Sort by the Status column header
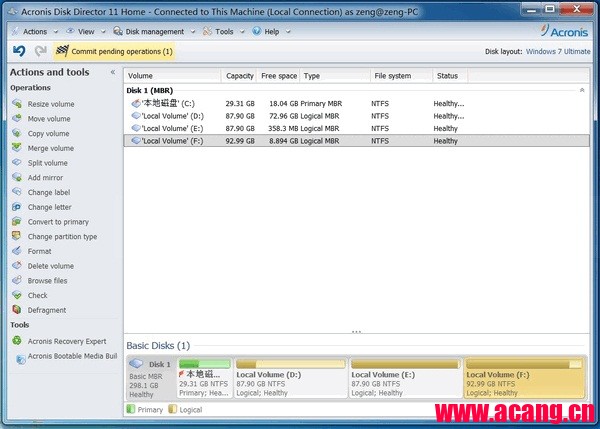 click(x=450, y=76)
